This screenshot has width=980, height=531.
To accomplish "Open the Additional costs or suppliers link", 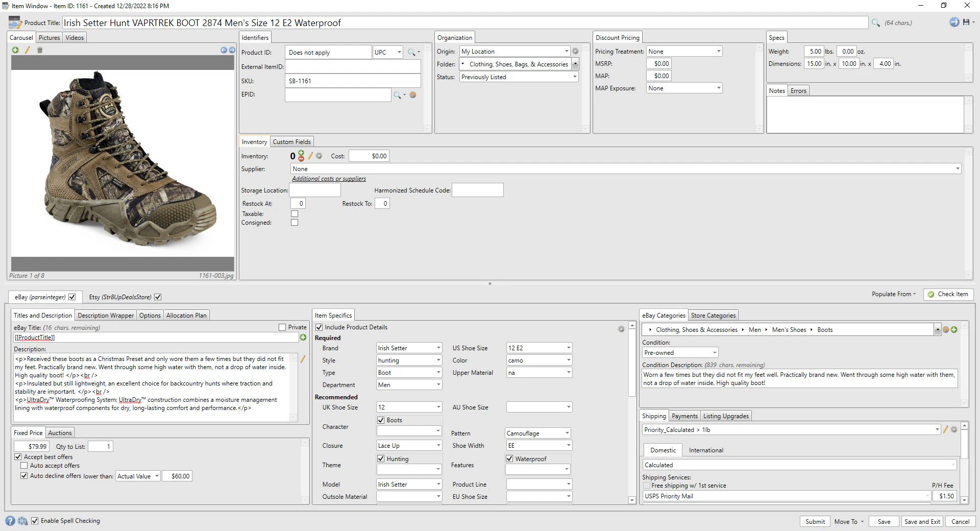I will tap(328, 178).
